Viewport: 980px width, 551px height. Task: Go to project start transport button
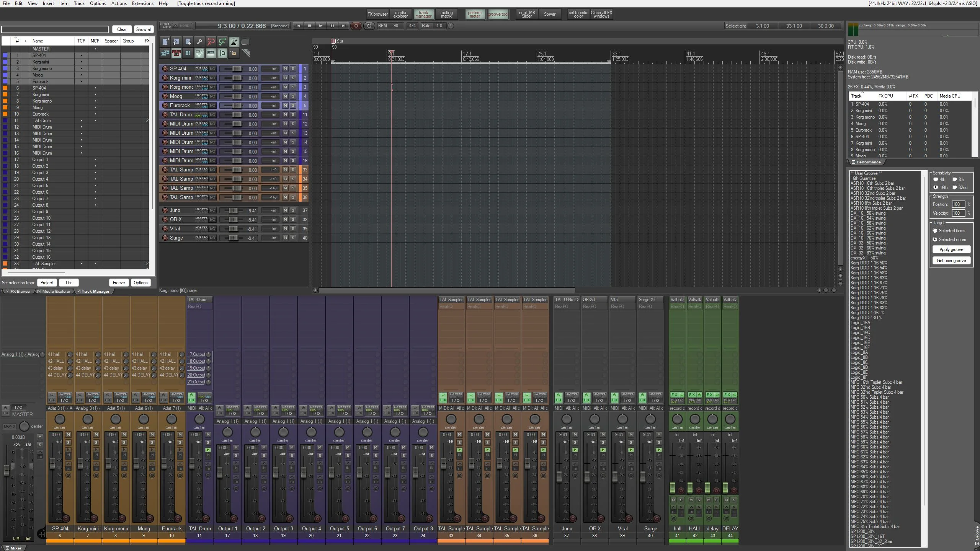(x=298, y=26)
